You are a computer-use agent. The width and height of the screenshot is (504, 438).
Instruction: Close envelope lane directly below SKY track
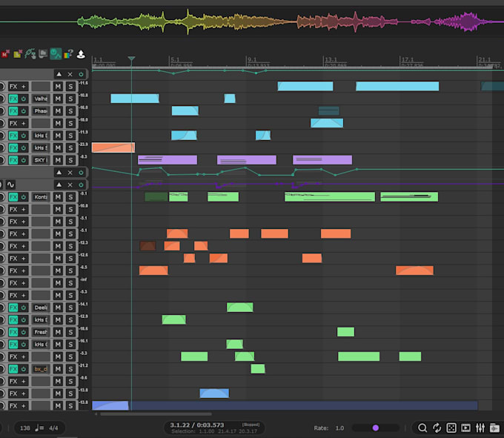coord(70,173)
